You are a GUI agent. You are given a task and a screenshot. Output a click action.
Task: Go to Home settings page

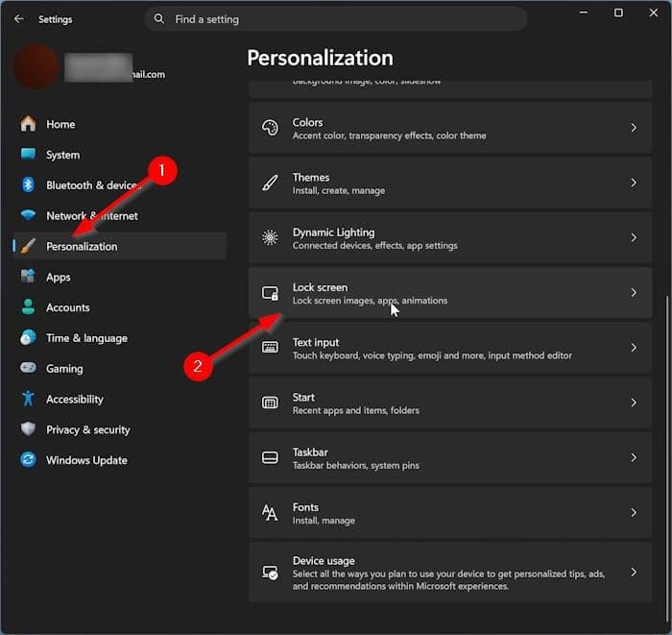pos(120,124)
